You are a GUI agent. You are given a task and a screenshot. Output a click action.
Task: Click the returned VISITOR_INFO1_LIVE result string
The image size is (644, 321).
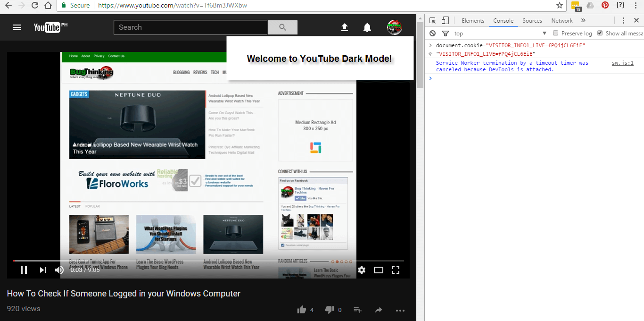click(486, 54)
